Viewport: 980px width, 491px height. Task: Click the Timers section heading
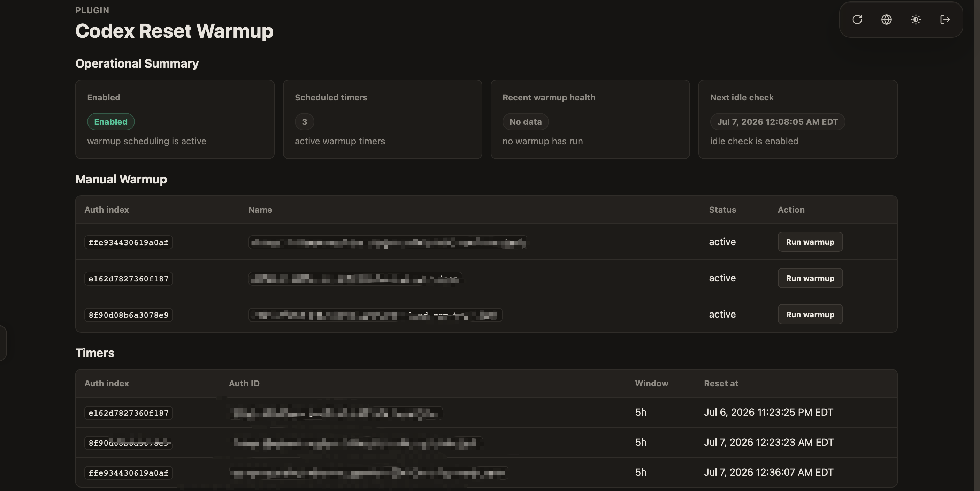[x=95, y=353]
